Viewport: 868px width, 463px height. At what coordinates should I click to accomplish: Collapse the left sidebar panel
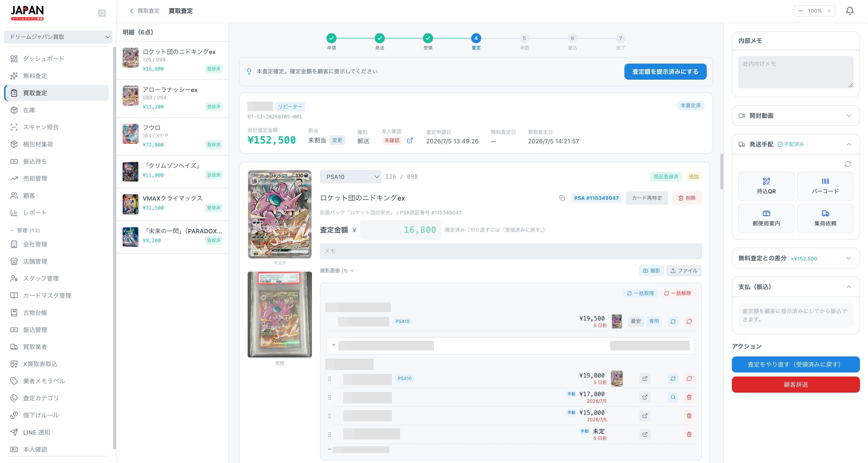(x=102, y=13)
